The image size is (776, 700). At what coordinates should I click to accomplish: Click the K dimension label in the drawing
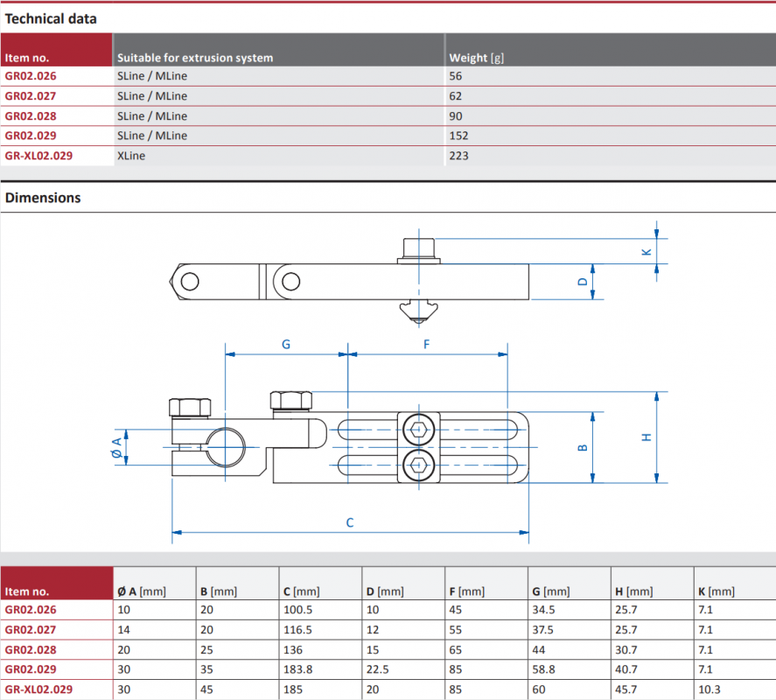pyautogui.click(x=647, y=252)
